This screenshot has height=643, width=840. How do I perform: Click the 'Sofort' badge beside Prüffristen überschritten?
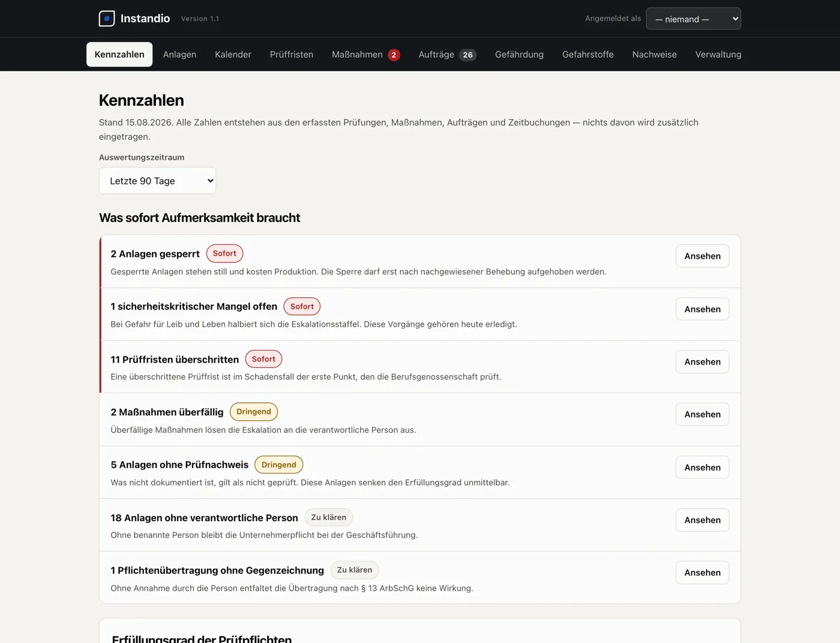click(263, 359)
